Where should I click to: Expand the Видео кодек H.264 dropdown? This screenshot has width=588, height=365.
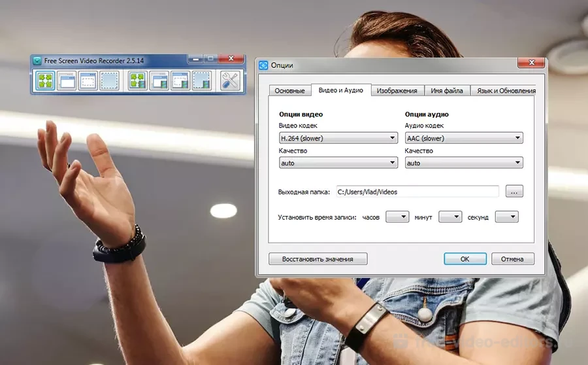point(338,138)
